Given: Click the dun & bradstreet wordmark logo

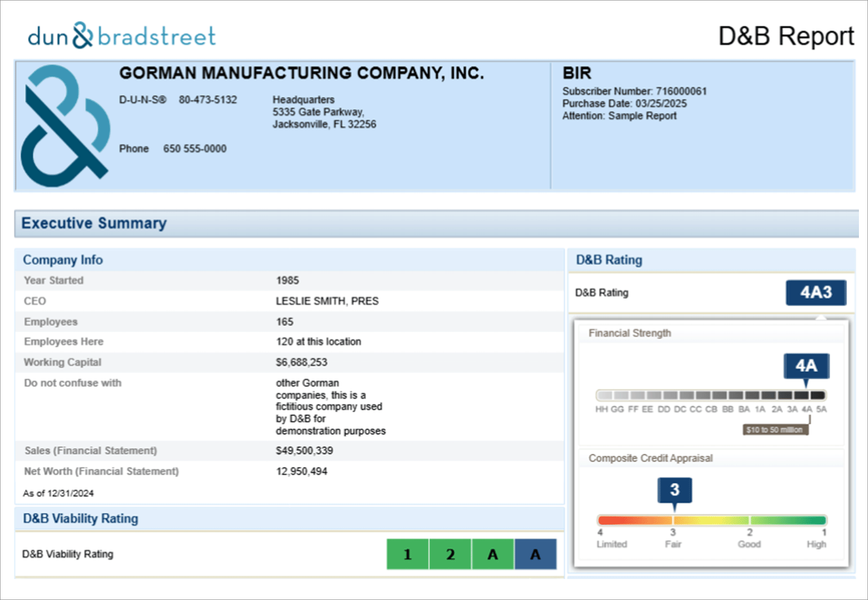Looking at the screenshot, I should pyautogui.click(x=122, y=36).
